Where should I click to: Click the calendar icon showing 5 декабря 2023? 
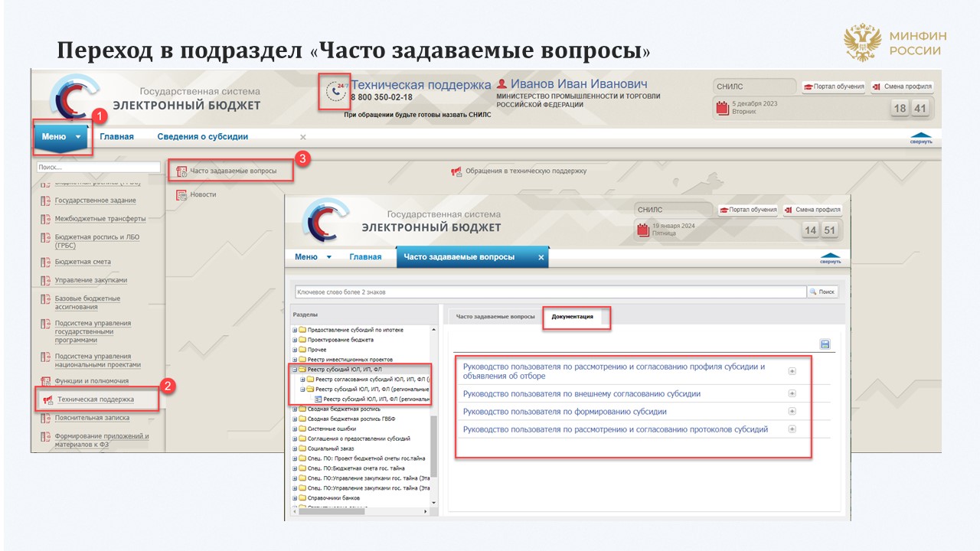click(x=722, y=108)
